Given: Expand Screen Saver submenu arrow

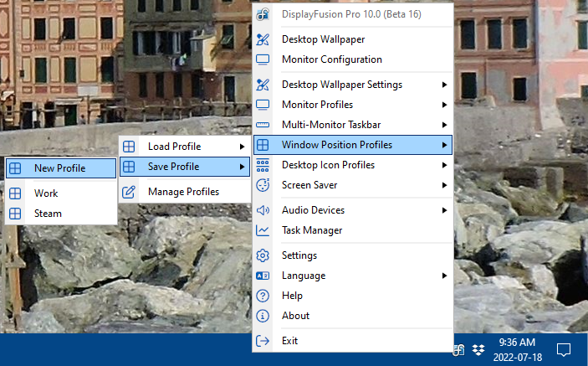Looking at the screenshot, I should pos(444,185).
